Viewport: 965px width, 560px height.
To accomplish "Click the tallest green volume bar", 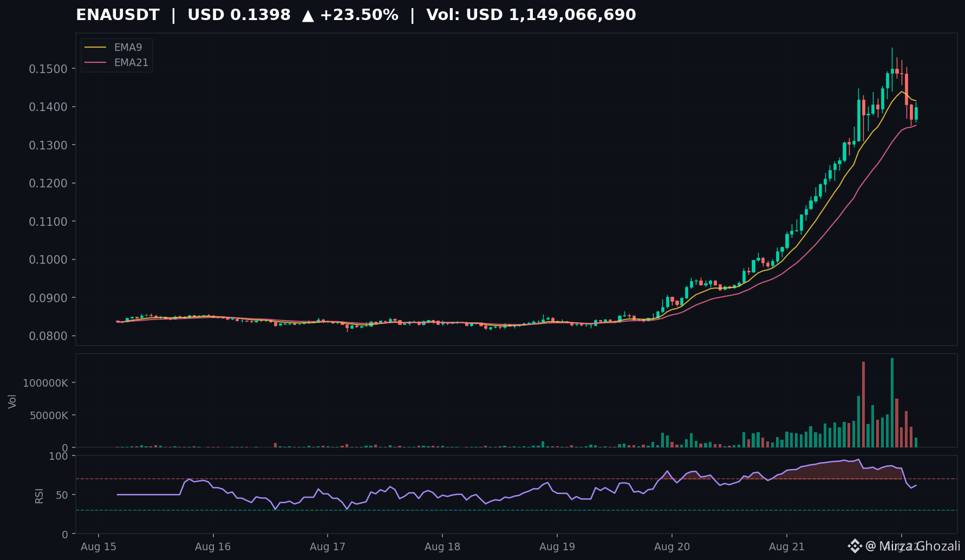I will click(x=892, y=402).
